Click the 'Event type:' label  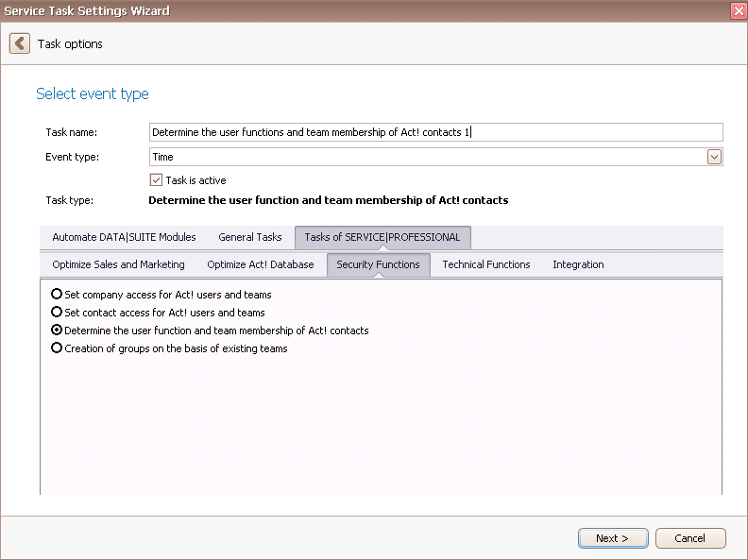click(72, 157)
